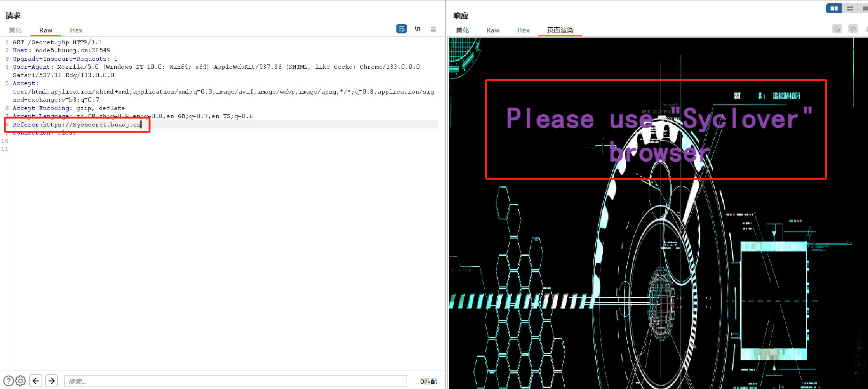Click the 0匹配 match count

click(428, 381)
